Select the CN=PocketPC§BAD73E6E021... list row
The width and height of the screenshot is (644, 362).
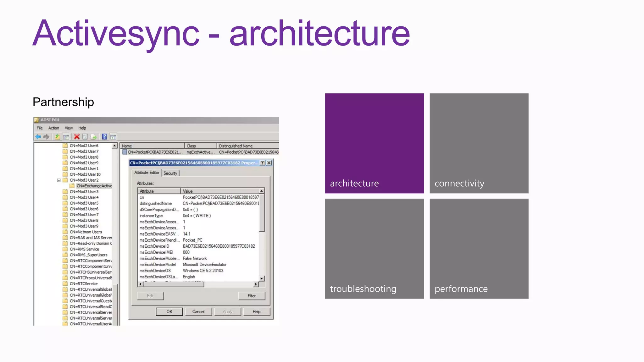pyautogui.click(x=200, y=152)
